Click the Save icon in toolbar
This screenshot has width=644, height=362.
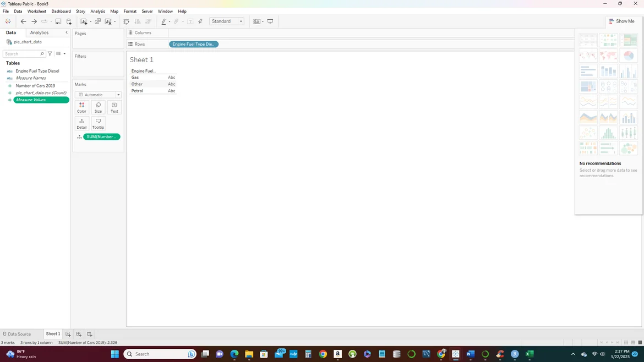click(x=58, y=21)
